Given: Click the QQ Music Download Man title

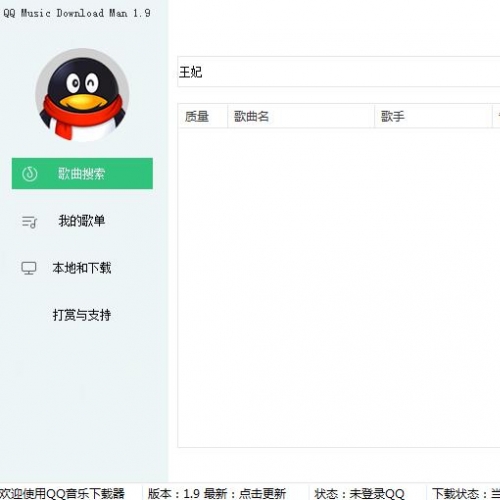Looking at the screenshot, I should pyautogui.click(x=77, y=13).
